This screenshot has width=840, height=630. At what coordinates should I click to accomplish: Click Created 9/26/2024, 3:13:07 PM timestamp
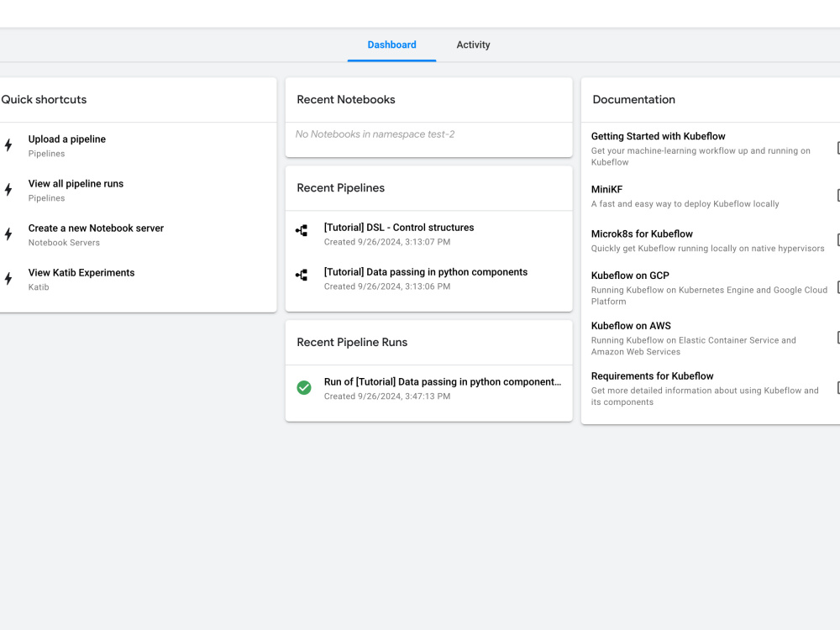click(387, 242)
